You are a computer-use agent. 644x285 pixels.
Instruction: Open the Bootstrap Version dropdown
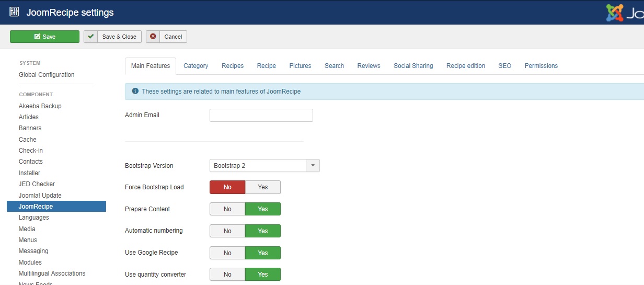tap(264, 166)
